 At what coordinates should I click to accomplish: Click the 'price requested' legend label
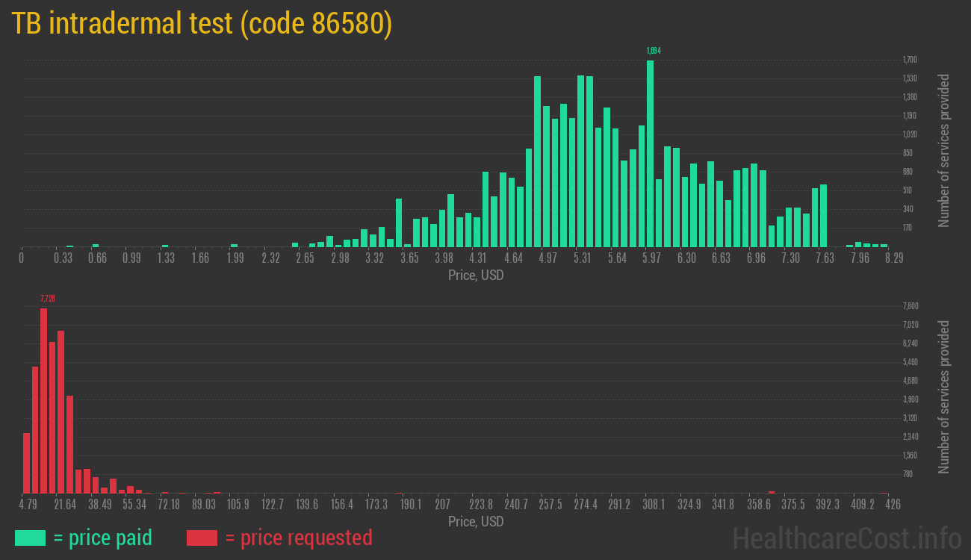[x=298, y=538]
